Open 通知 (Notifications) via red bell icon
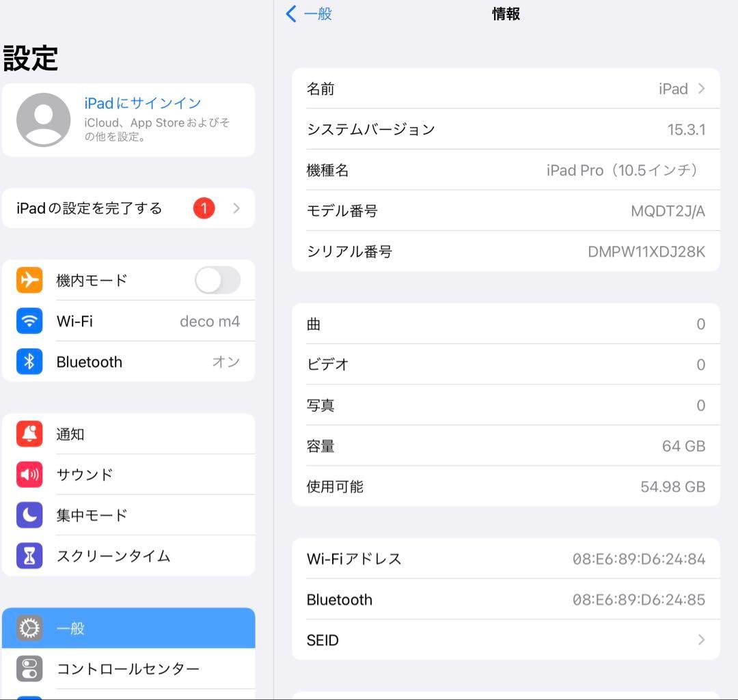Viewport: 738px width, 700px height. pos(30,434)
